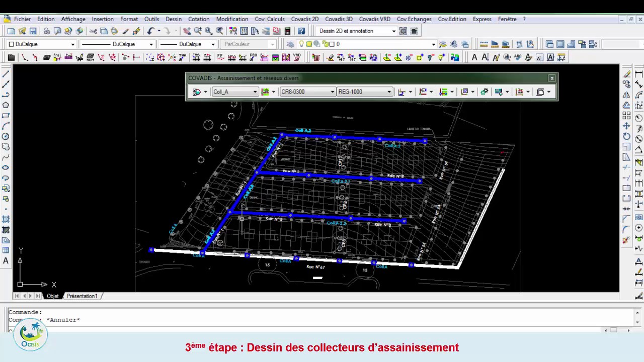Click the ? help menu
This screenshot has width=644, height=362.
click(524, 19)
